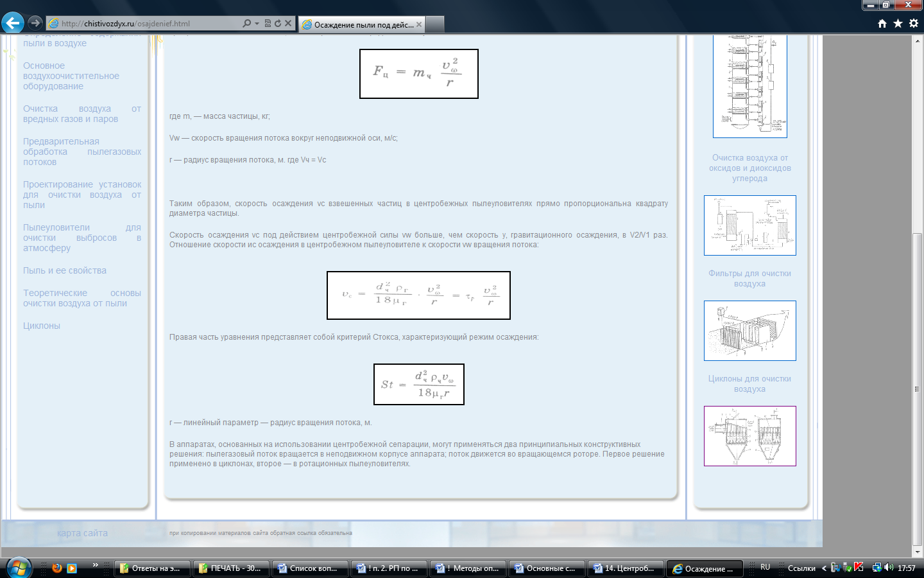Open the browser Home icon
Screen dimensions: 924x578
point(882,23)
